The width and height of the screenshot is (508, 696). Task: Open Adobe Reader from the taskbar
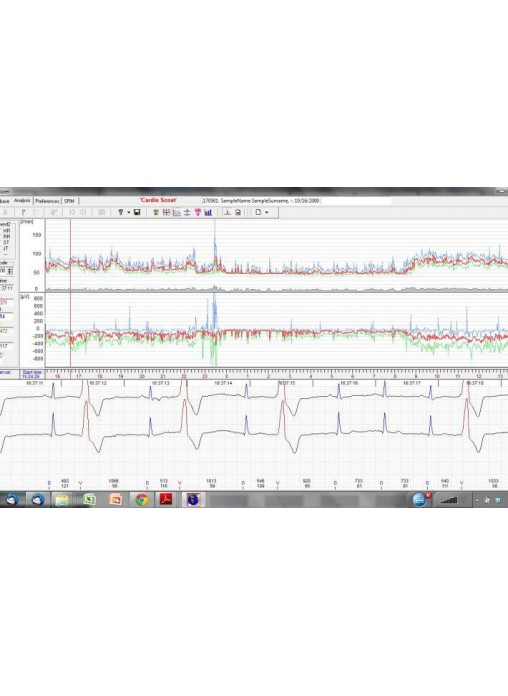(x=166, y=500)
